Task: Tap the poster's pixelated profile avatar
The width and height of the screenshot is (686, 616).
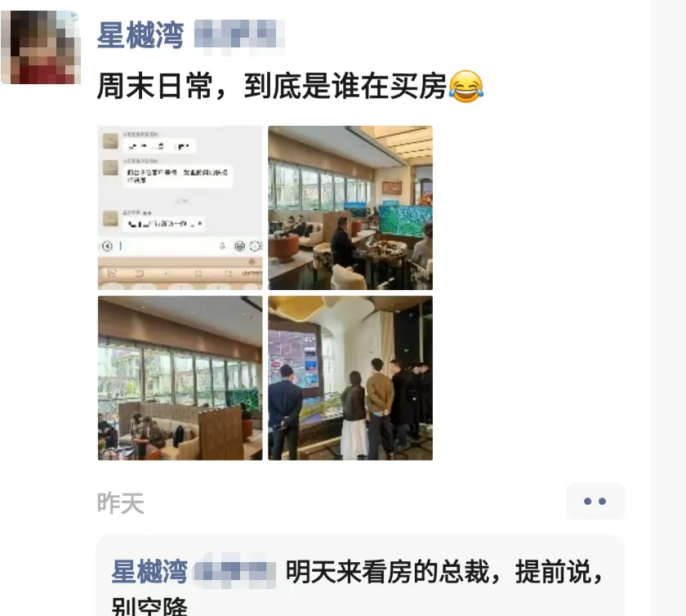Action: (x=41, y=47)
